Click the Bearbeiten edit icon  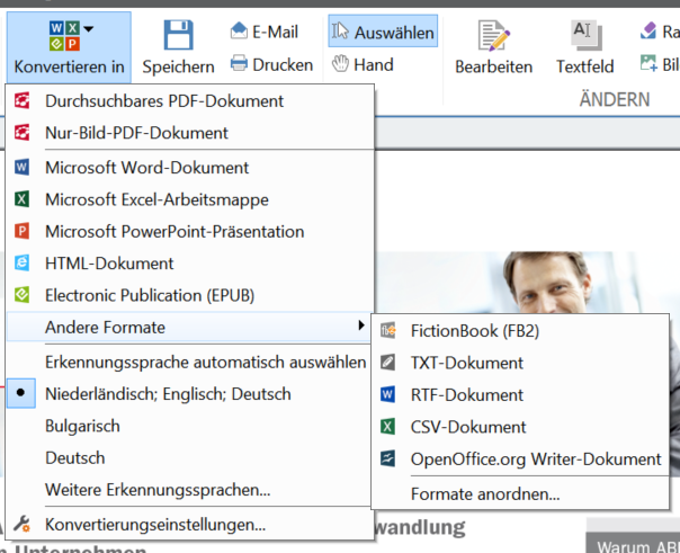[x=494, y=36]
